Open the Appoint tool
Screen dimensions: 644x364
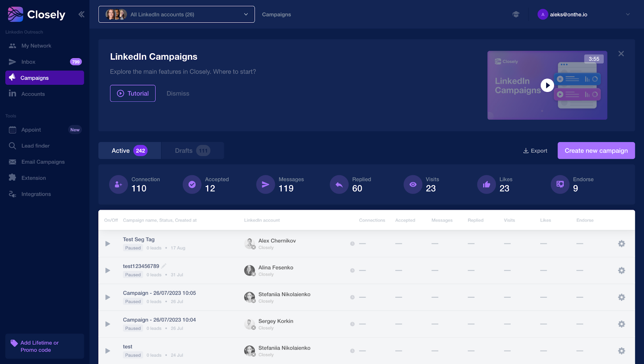[45, 130]
